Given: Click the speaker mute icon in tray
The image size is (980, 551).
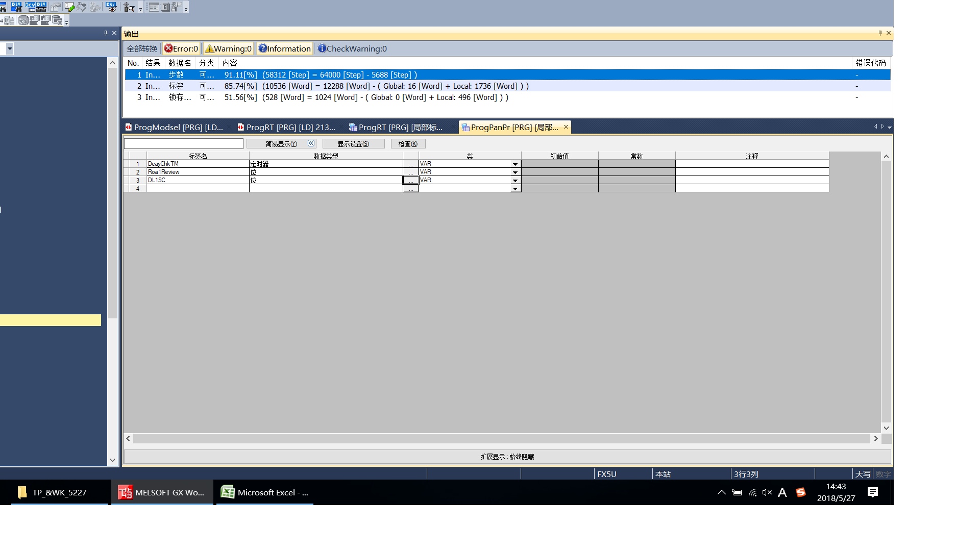Looking at the screenshot, I should (767, 492).
